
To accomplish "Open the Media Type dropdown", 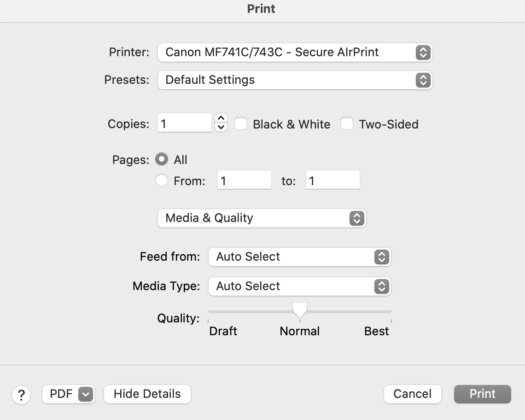I will (x=299, y=286).
